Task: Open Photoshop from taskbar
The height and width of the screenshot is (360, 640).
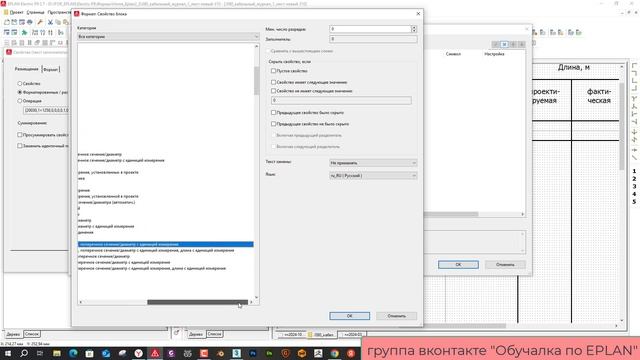Action: [253, 353]
